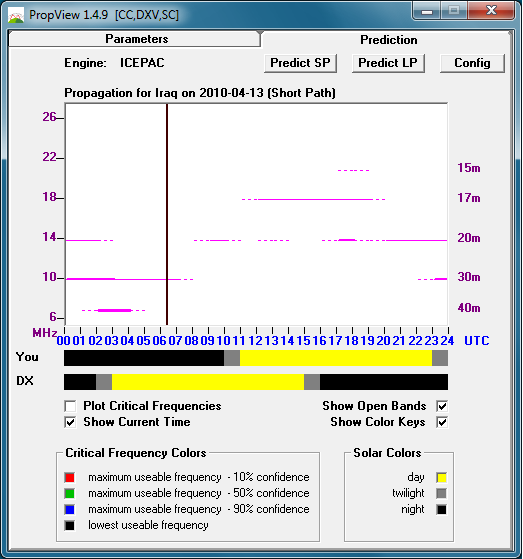Click the 17m open band line

(x=314, y=199)
